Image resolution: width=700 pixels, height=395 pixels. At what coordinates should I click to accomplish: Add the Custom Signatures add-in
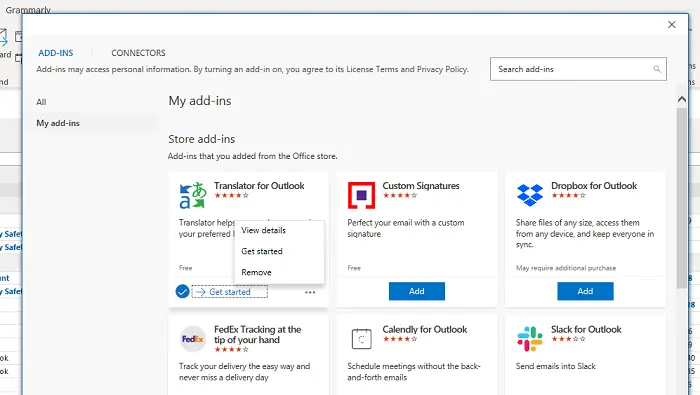click(x=417, y=291)
